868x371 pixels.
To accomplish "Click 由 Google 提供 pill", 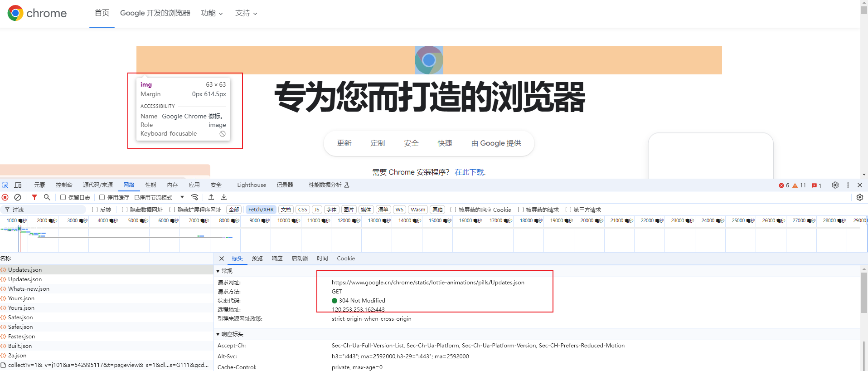I will [x=496, y=143].
